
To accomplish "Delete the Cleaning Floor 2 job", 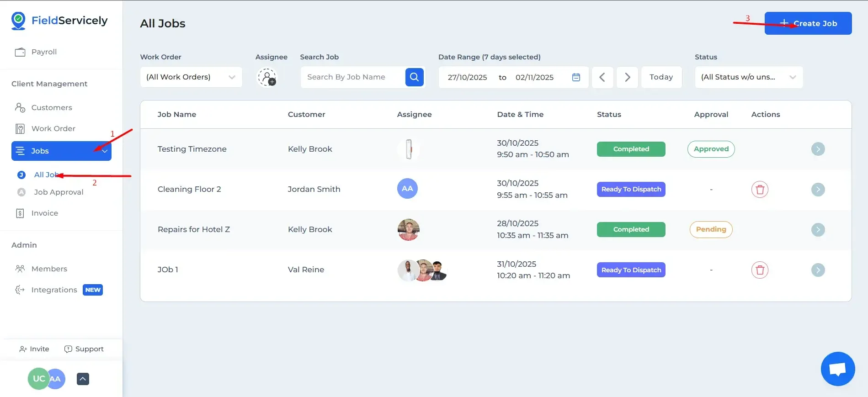I will click(760, 189).
